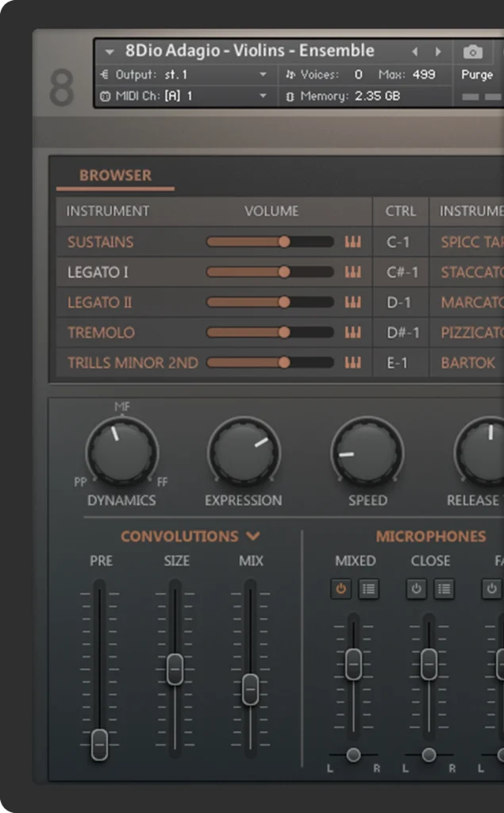Click the CLOSE microphone pan slider

pyautogui.click(x=429, y=755)
